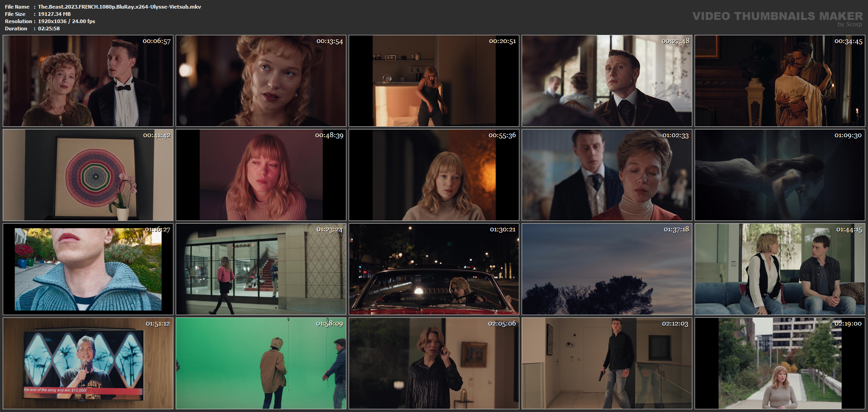Select the file size value 19127.34 MB

click(x=54, y=14)
